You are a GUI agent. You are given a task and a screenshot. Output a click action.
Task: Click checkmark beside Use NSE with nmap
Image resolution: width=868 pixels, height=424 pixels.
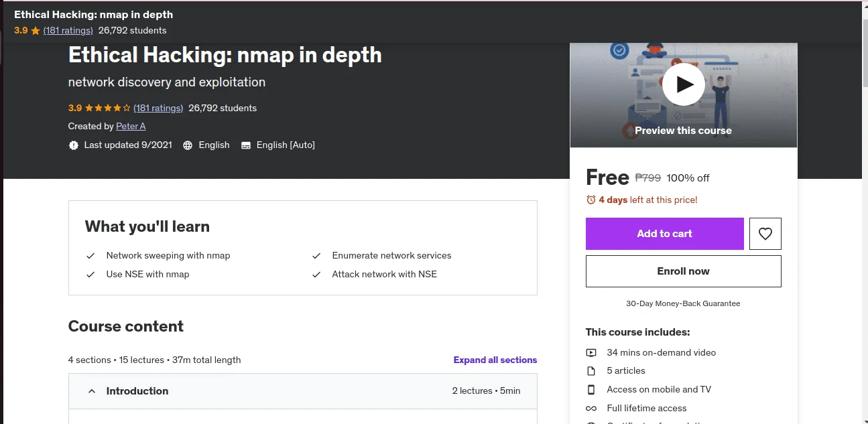90,275
